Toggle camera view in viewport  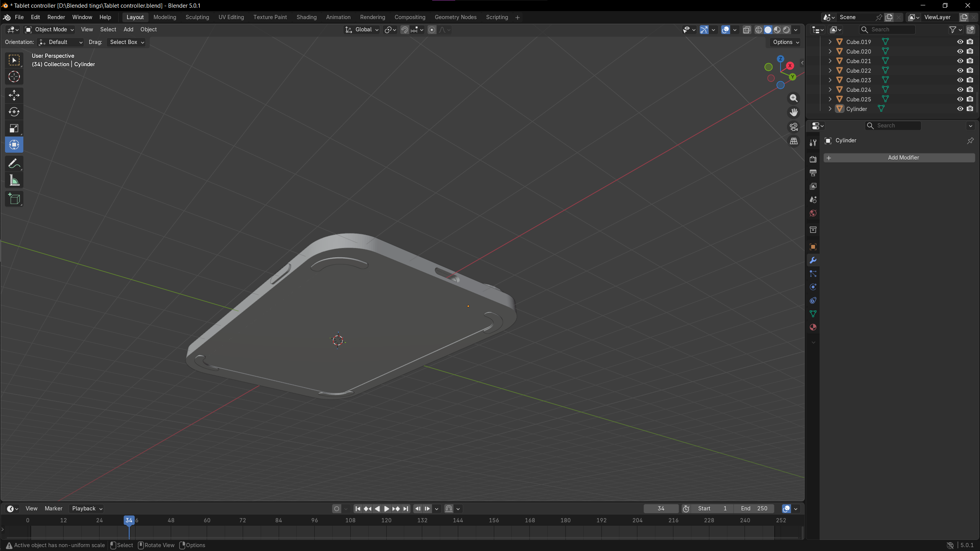pyautogui.click(x=794, y=127)
